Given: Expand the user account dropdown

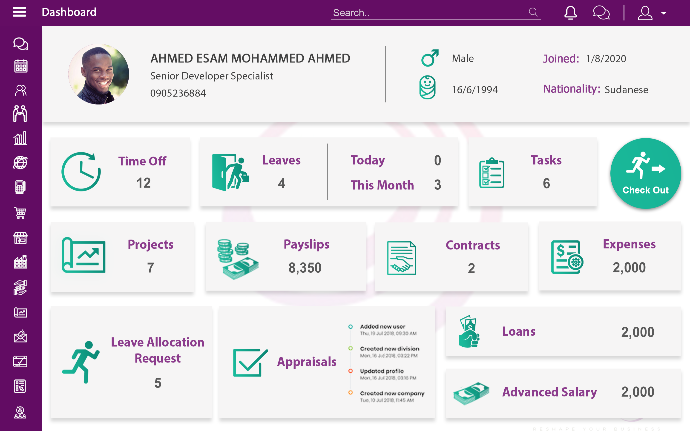Looking at the screenshot, I should tap(651, 12).
